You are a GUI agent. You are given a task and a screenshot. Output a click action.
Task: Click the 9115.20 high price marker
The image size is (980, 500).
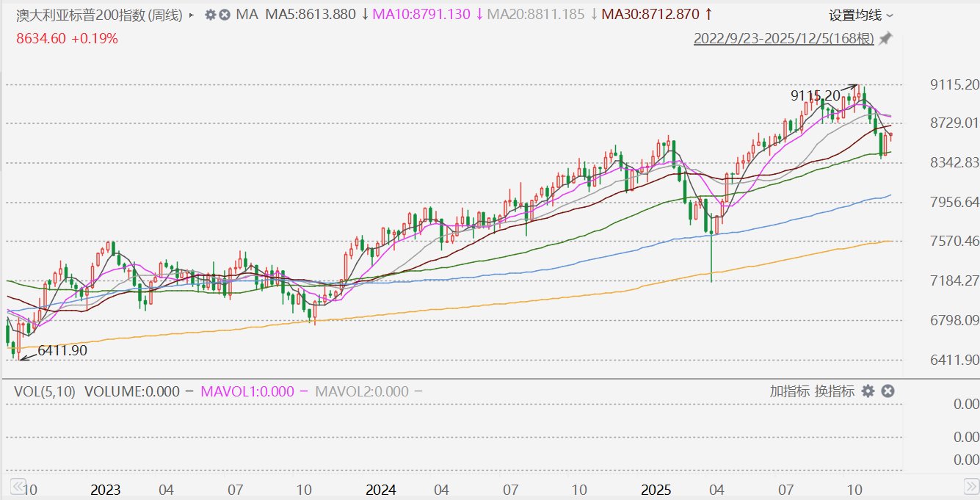pos(815,95)
